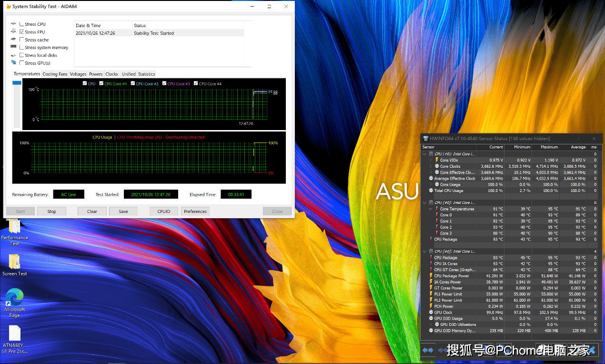The width and height of the screenshot is (605, 364).
Task: Click the icon beside GPU D3D Usage
Action: (431, 318)
